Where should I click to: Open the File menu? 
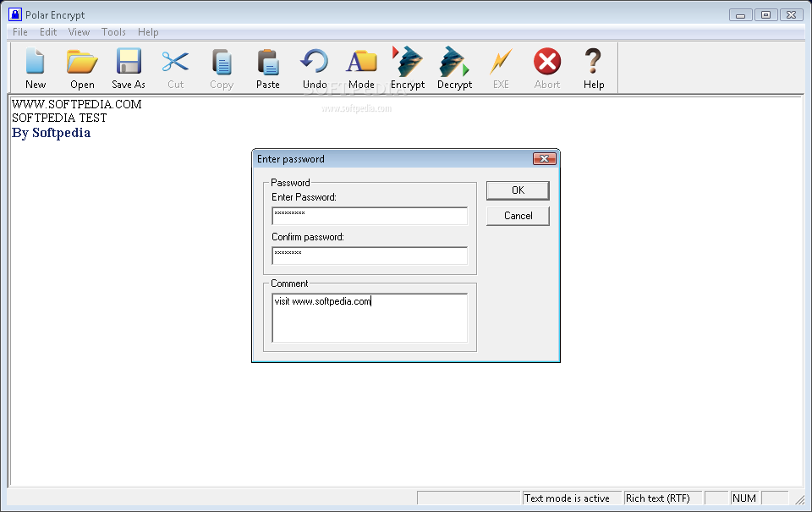tap(20, 32)
